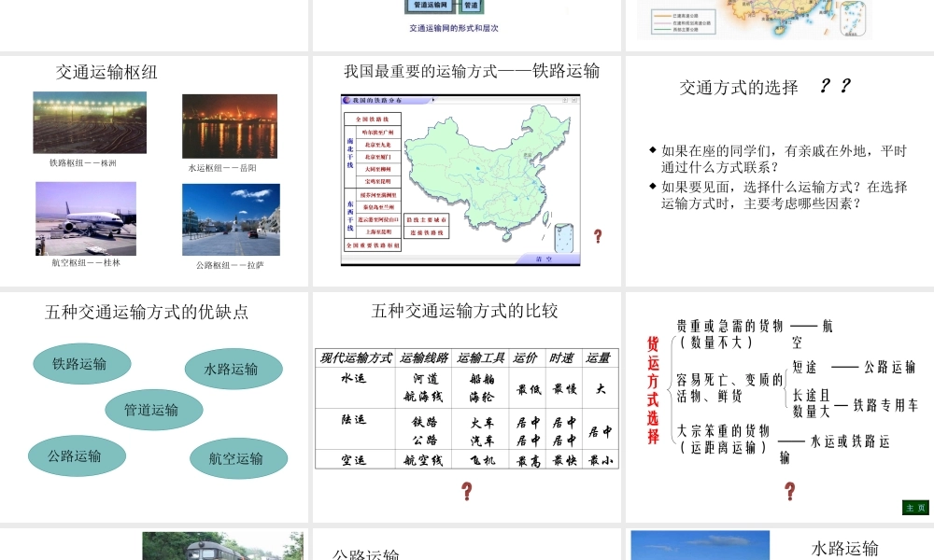The height and width of the screenshot is (560, 934).
Task: Click 北京至九龙 railway line entry
Action: click(x=378, y=145)
